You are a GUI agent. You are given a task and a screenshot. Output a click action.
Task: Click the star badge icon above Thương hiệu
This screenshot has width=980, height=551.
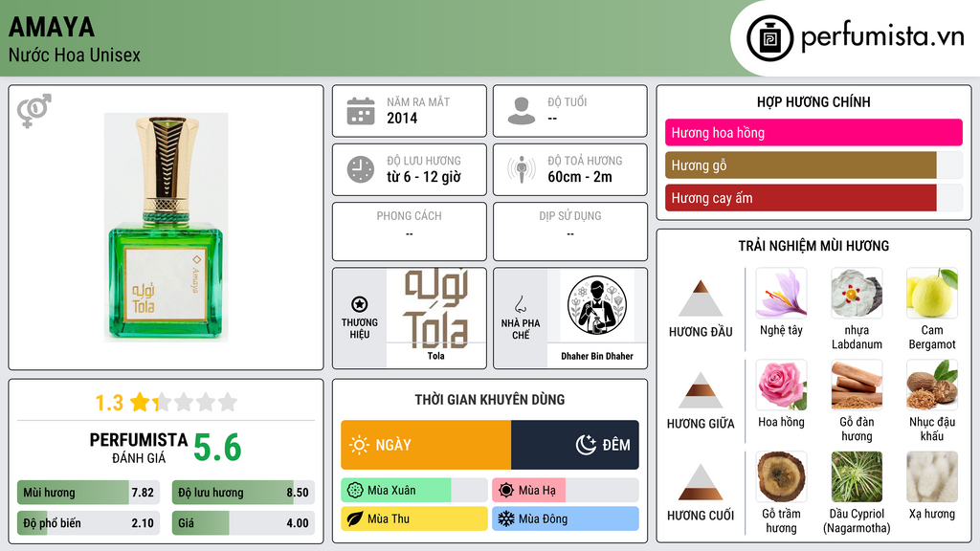(360, 304)
